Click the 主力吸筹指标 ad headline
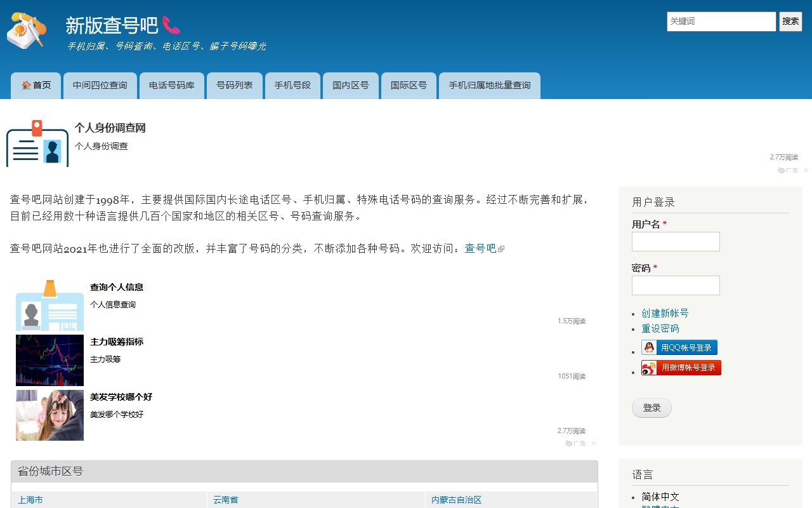 [117, 342]
